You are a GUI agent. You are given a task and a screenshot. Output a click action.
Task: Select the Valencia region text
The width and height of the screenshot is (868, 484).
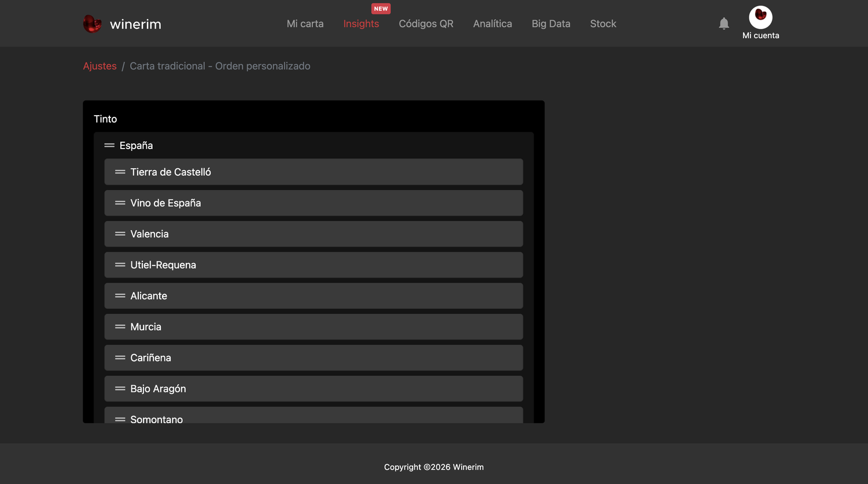click(149, 234)
